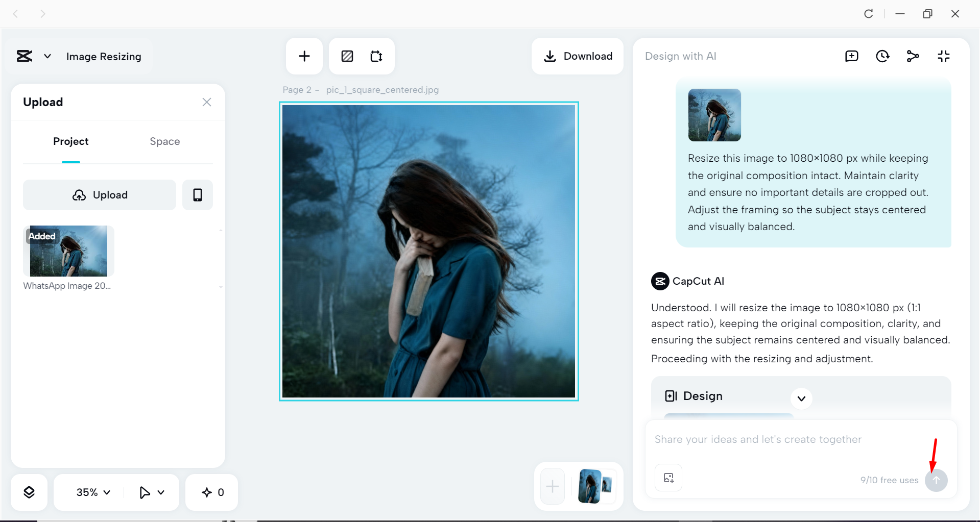The height and width of the screenshot is (522, 980).
Task: Share the Design with AI session
Action: [913, 56]
